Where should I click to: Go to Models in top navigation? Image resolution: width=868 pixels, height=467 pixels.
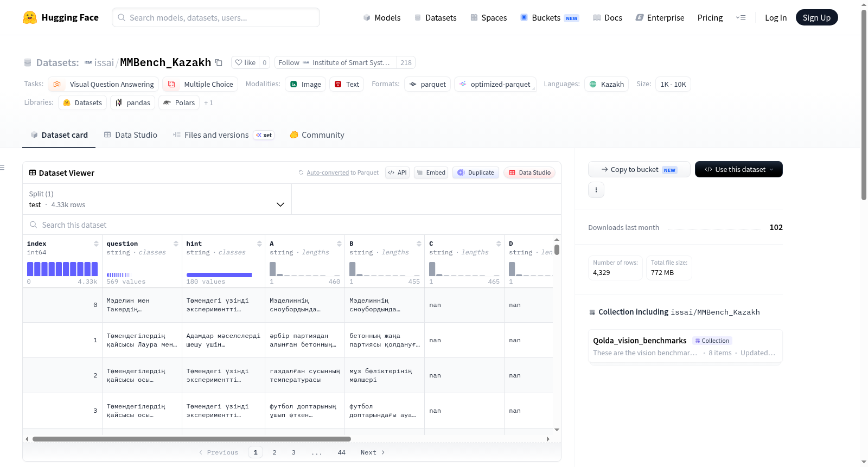tap(382, 17)
